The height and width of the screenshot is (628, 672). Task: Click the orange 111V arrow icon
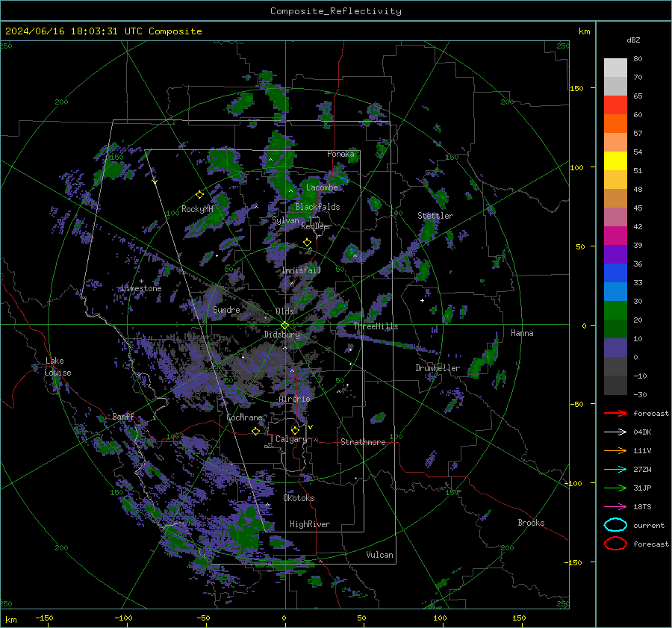[615, 450]
